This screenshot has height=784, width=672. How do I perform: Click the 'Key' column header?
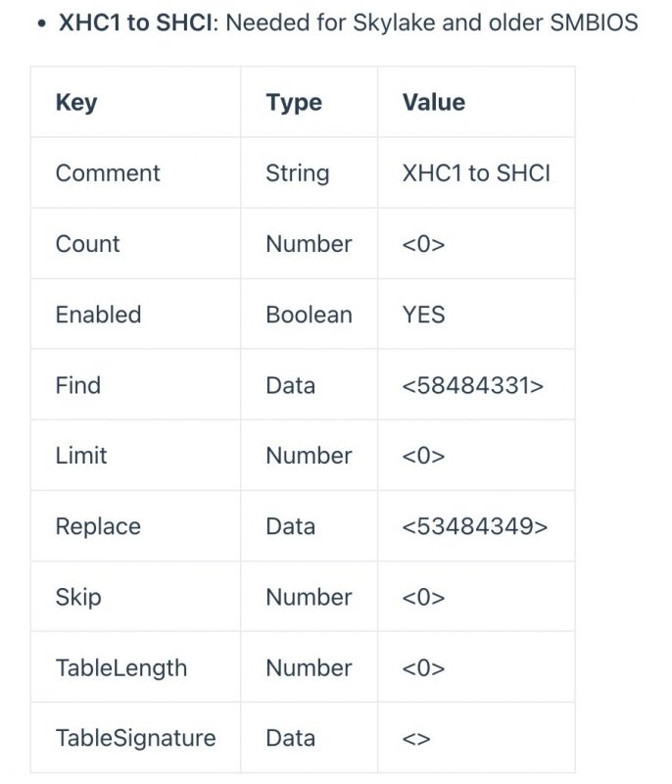[x=76, y=102]
